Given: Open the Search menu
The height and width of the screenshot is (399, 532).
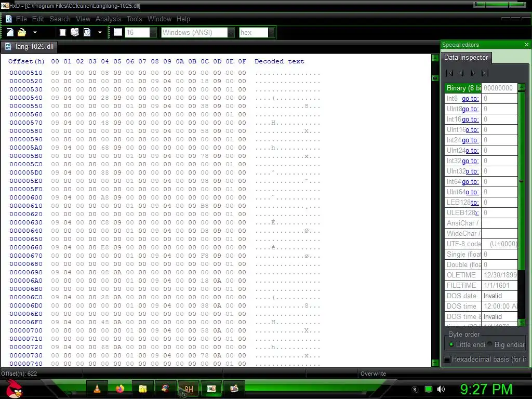Looking at the screenshot, I should (60, 19).
